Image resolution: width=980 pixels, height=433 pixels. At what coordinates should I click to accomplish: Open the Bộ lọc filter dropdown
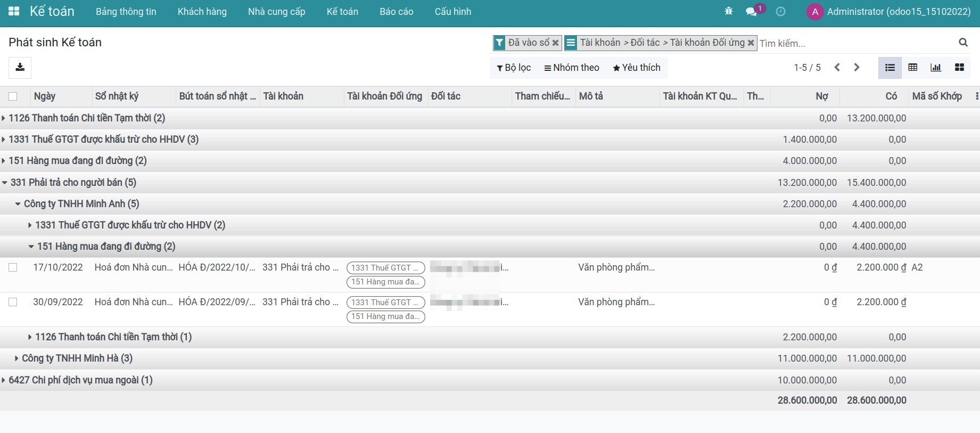pos(514,68)
